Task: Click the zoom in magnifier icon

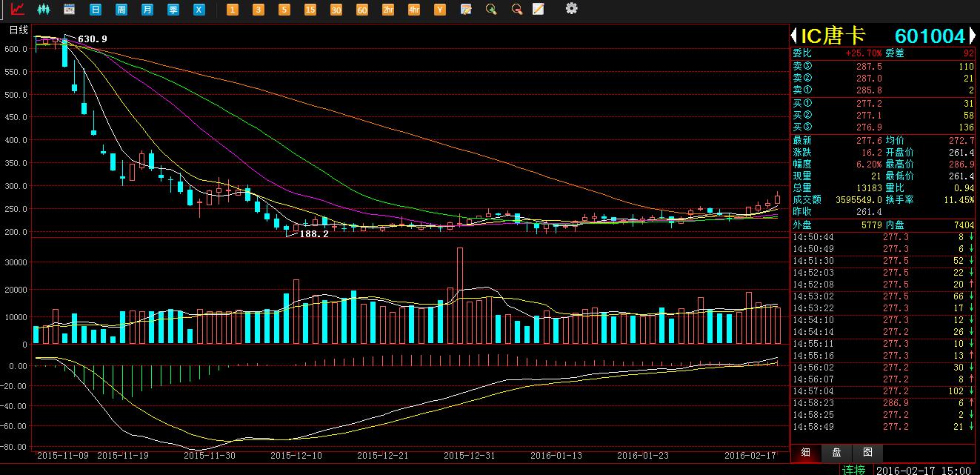Action: coord(490,10)
